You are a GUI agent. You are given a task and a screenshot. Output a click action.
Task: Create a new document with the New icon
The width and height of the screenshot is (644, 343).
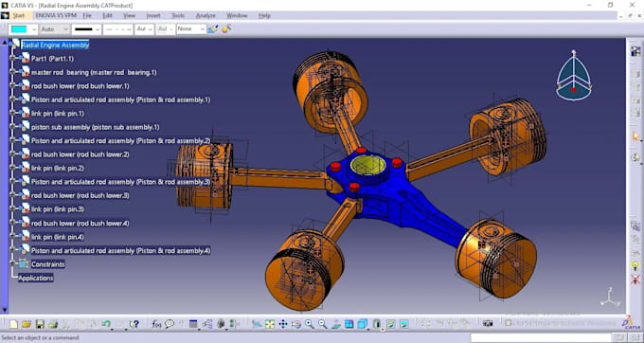tap(13, 324)
